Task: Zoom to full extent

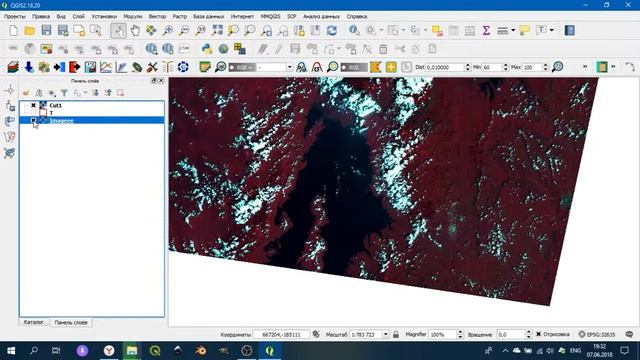Action: tap(217, 31)
